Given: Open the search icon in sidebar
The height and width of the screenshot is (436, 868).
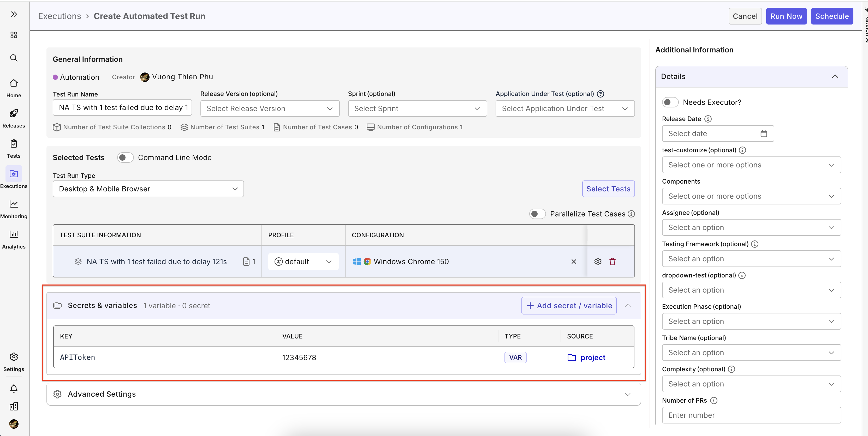Looking at the screenshot, I should [x=14, y=58].
